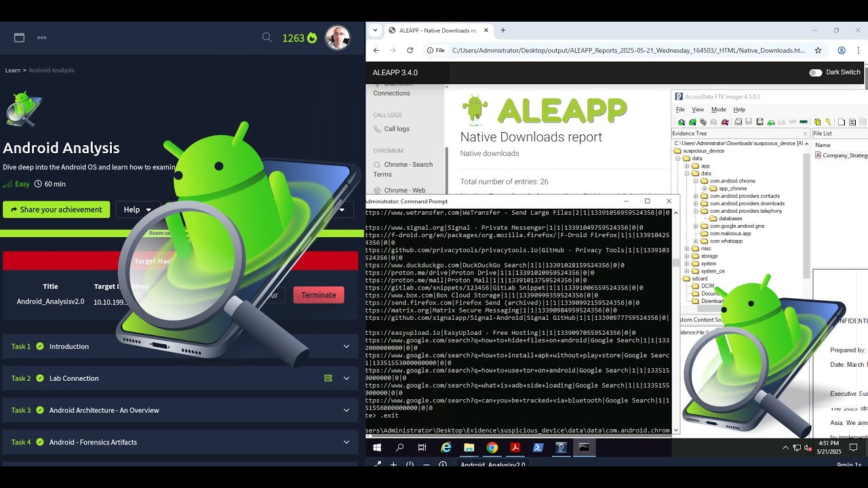Open the File menu in FTK Imager

tap(680, 109)
